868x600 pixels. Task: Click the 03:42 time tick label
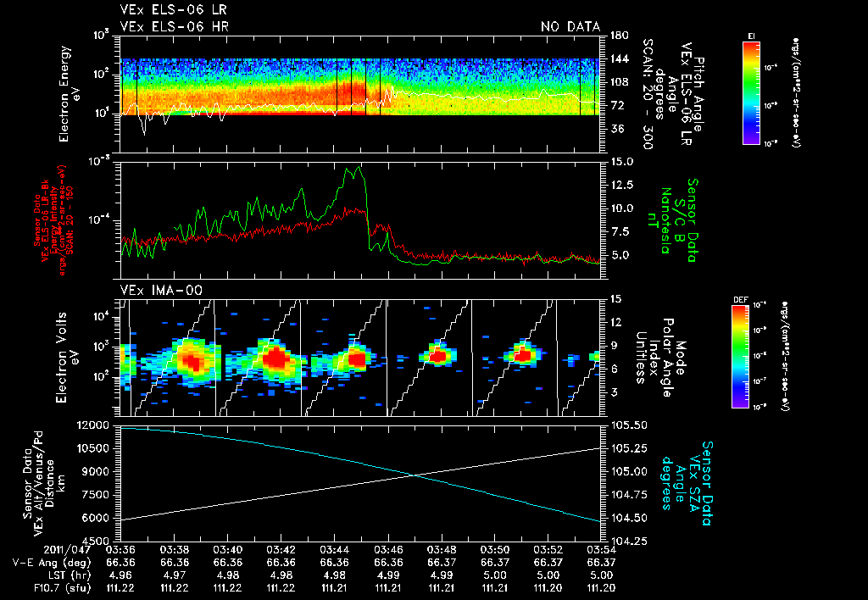pos(281,550)
